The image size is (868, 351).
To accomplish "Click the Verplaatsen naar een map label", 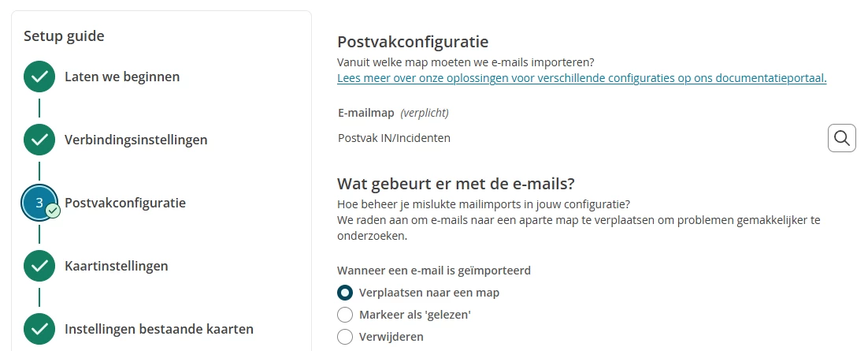I will click(x=429, y=292).
